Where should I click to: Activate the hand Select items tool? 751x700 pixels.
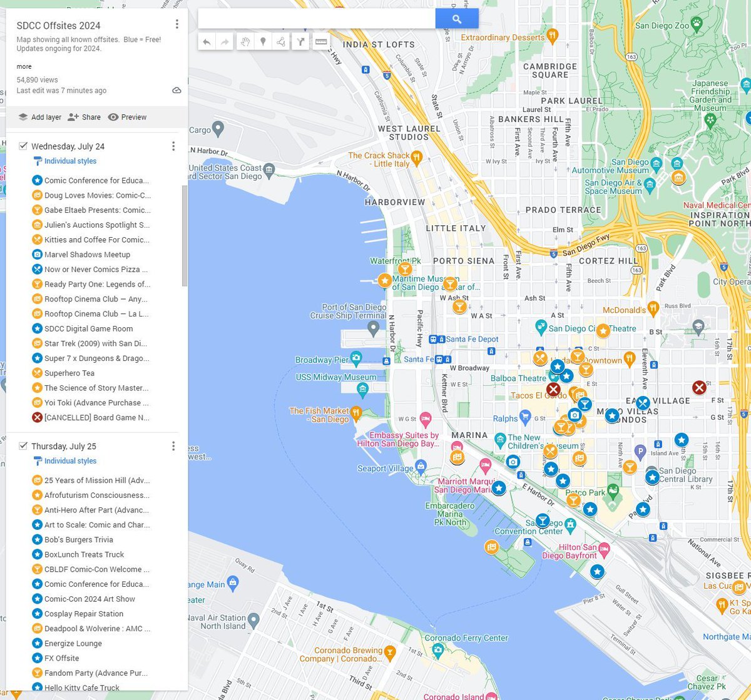pos(245,41)
